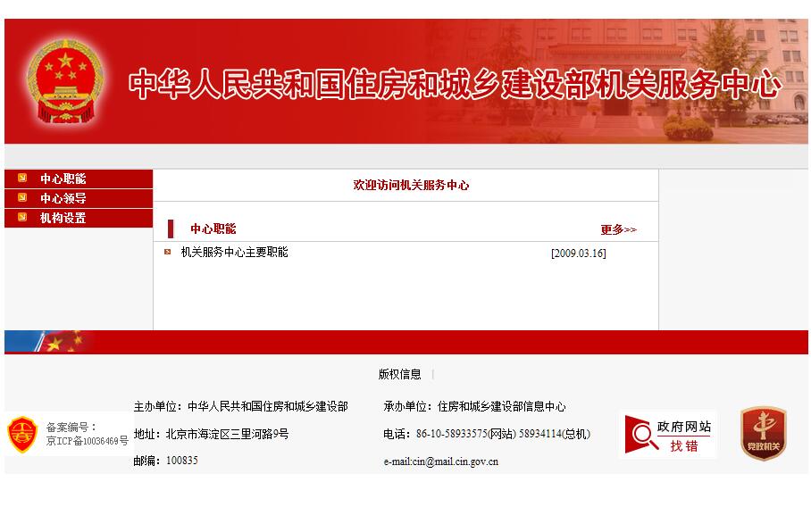
Task: Open 中心职能 in the left menu
Action: [63, 179]
